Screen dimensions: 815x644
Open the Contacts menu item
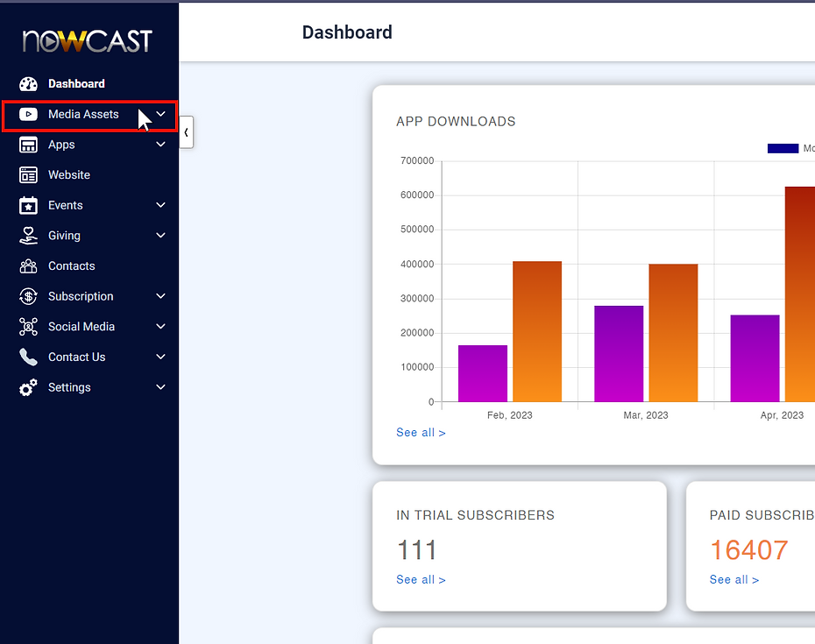point(89,266)
